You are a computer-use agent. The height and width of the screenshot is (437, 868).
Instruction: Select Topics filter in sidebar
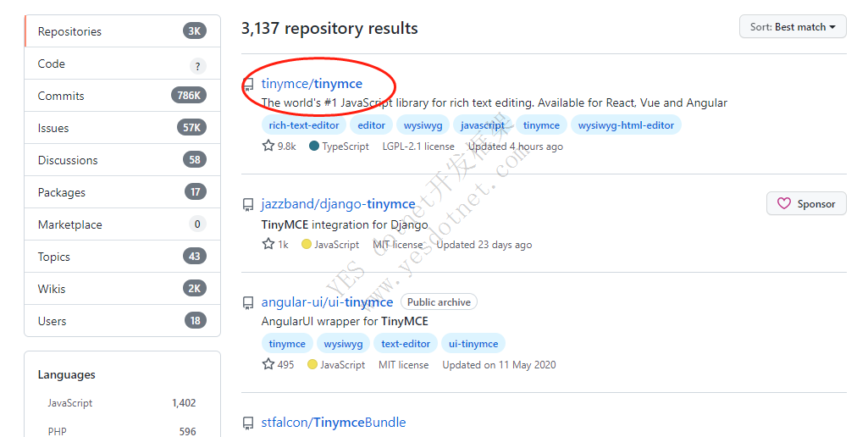coord(122,257)
